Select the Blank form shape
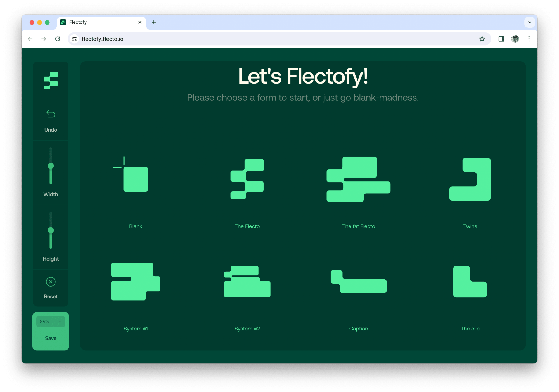 pyautogui.click(x=136, y=179)
